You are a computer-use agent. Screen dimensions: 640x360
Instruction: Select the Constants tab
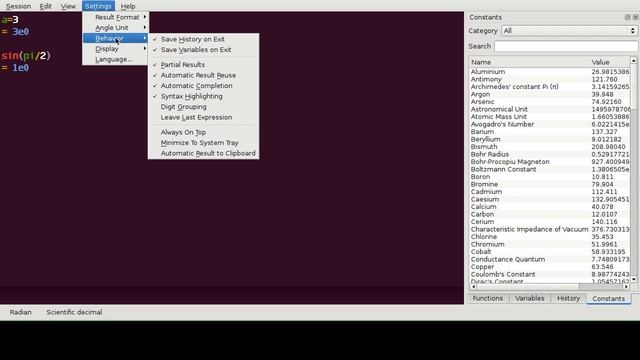point(608,298)
